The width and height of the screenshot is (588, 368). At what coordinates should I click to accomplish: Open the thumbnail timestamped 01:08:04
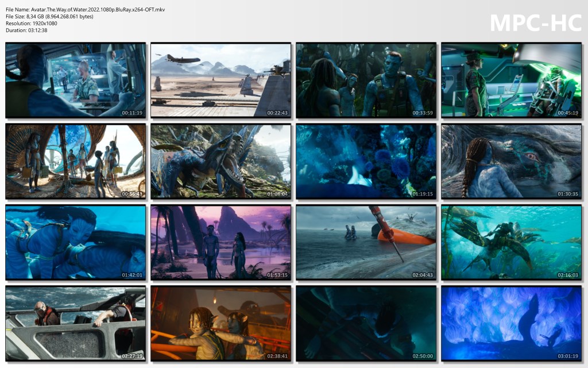coord(221,162)
